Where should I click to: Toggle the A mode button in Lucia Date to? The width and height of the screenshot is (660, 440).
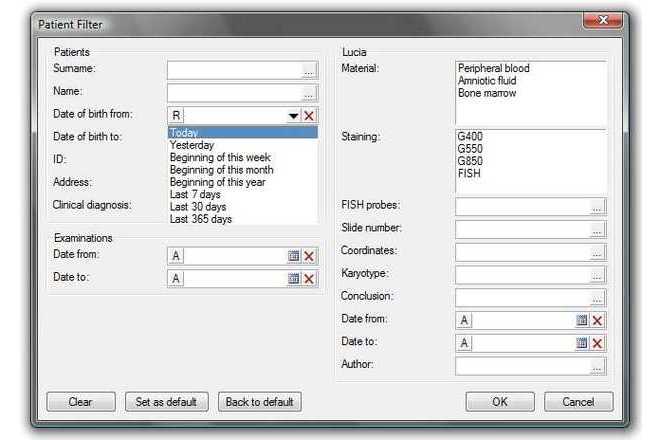pos(464,343)
